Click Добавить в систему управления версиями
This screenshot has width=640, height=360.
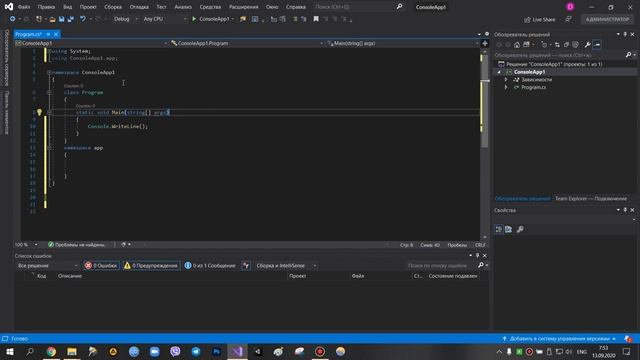coord(560,339)
